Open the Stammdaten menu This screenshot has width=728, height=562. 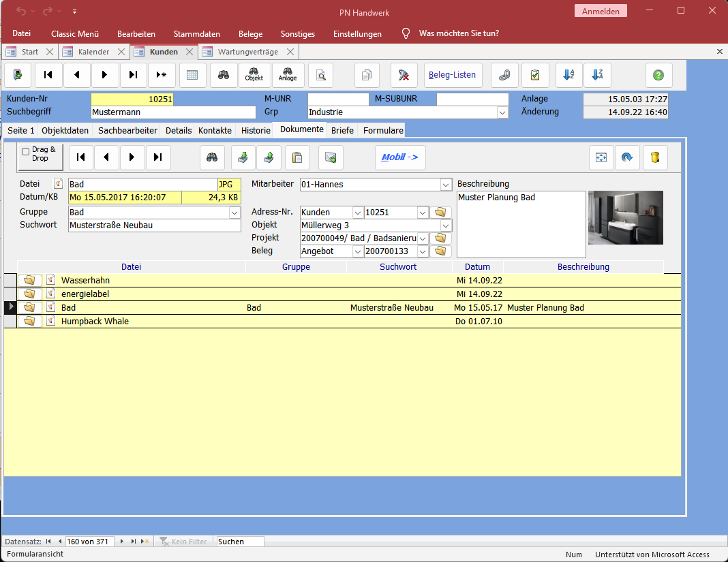pos(196,33)
